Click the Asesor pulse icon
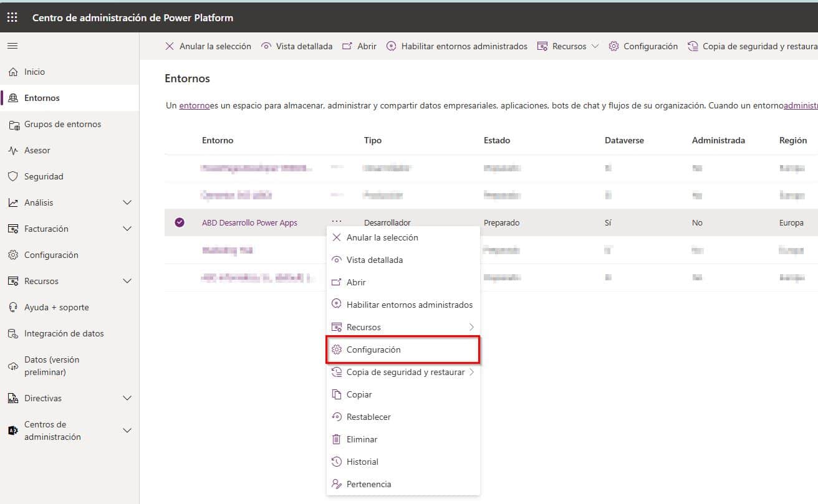The width and height of the screenshot is (818, 504). point(13,150)
